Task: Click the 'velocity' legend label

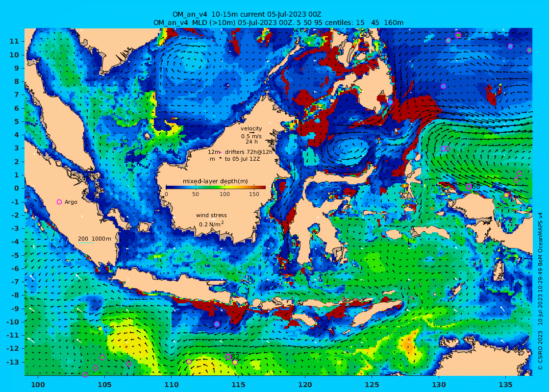Action: click(251, 128)
